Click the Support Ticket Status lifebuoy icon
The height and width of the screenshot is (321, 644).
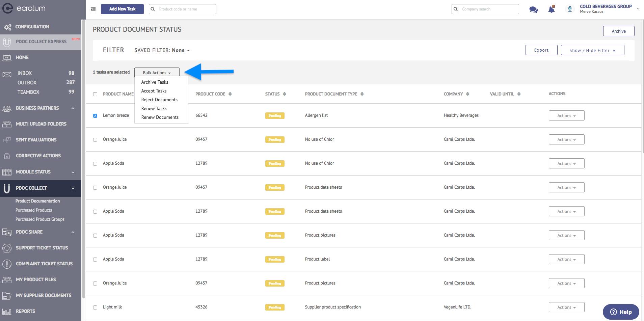[7, 248]
